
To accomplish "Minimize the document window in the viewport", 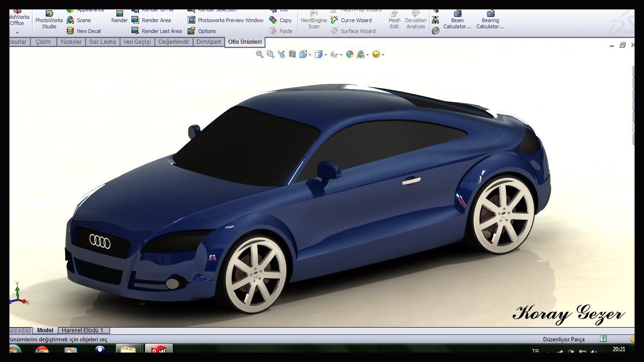I will pyautogui.click(x=611, y=45).
